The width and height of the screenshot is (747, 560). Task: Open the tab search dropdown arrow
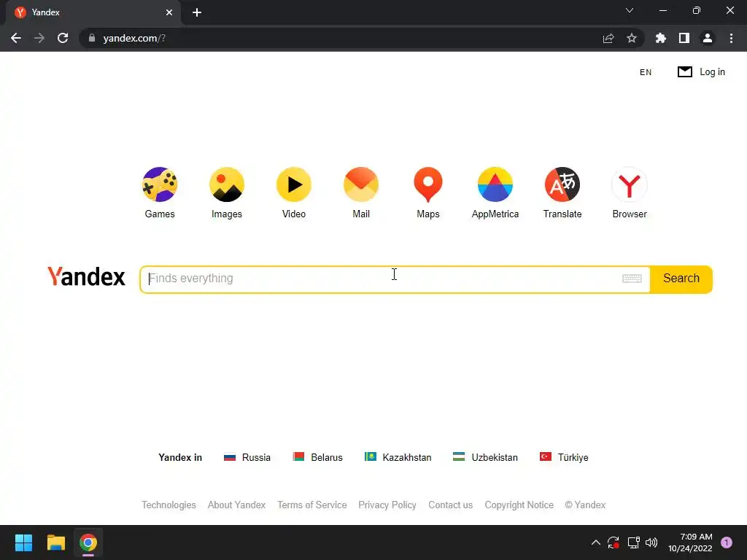point(630,10)
